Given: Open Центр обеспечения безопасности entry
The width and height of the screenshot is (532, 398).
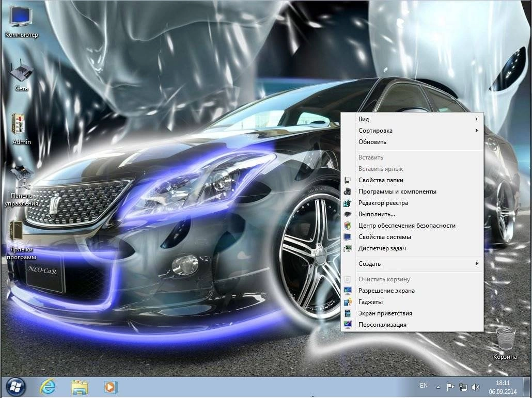Looking at the screenshot, I should click(x=412, y=226).
